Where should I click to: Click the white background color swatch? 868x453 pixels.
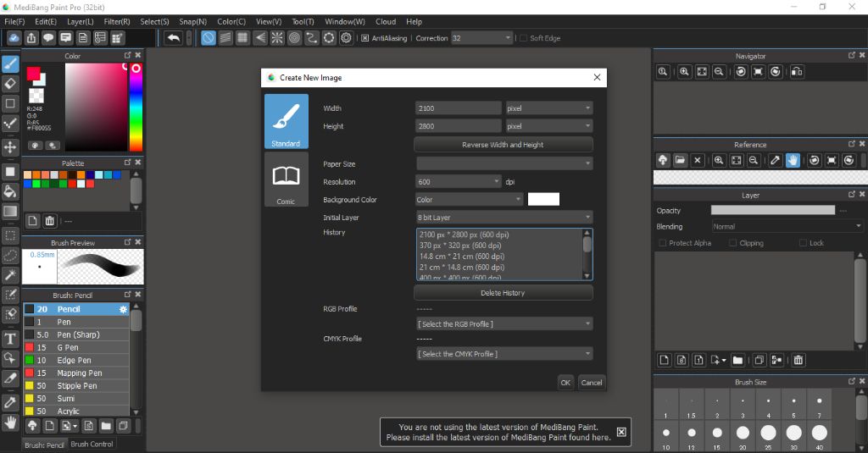[x=543, y=200]
